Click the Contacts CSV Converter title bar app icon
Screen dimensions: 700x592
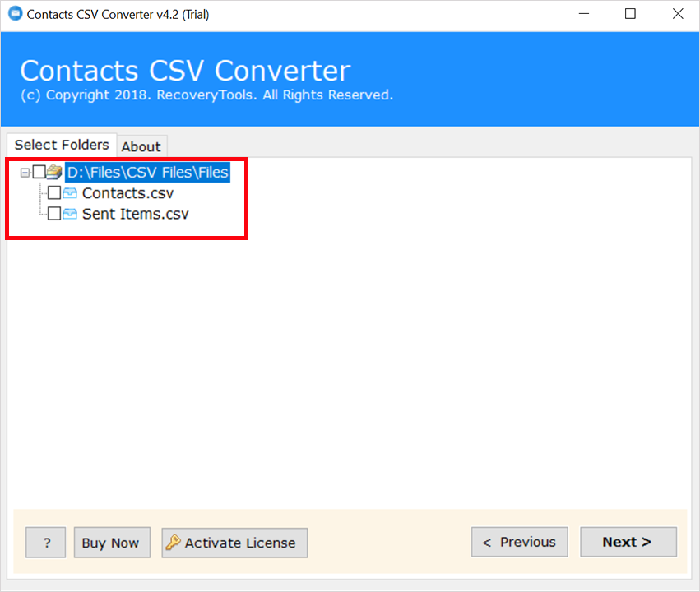(x=15, y=13)
